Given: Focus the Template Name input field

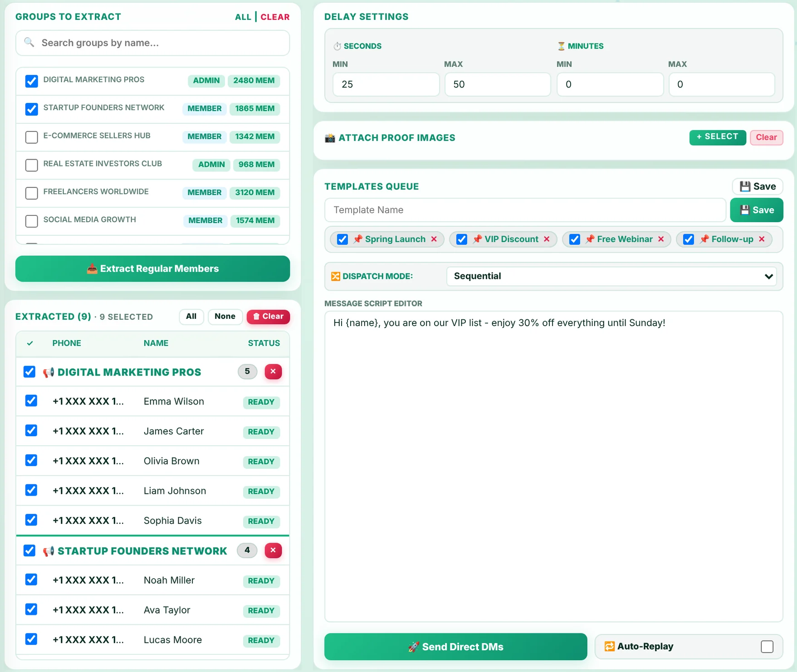Looking at the screenshot, I should click(x=525, y=210).
